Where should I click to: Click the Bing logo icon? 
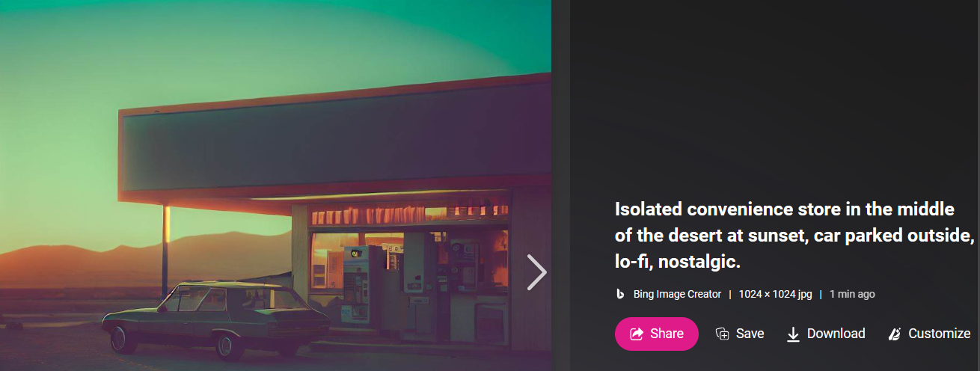tap(620, 294)
